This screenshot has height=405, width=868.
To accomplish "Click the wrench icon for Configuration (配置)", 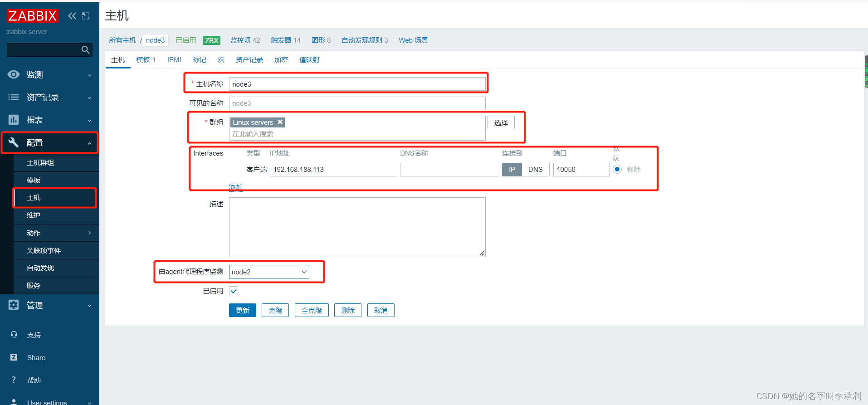I will [x=14, y=142].
